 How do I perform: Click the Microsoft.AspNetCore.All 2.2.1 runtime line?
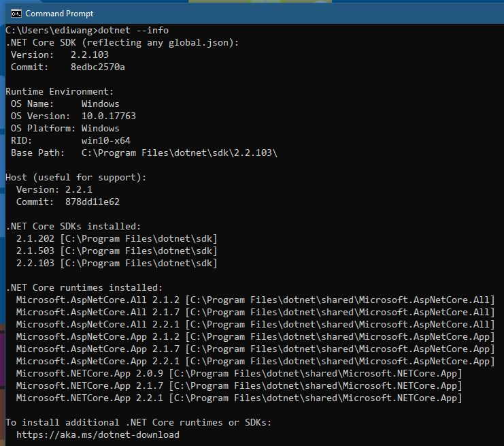[x=255, y=324]
